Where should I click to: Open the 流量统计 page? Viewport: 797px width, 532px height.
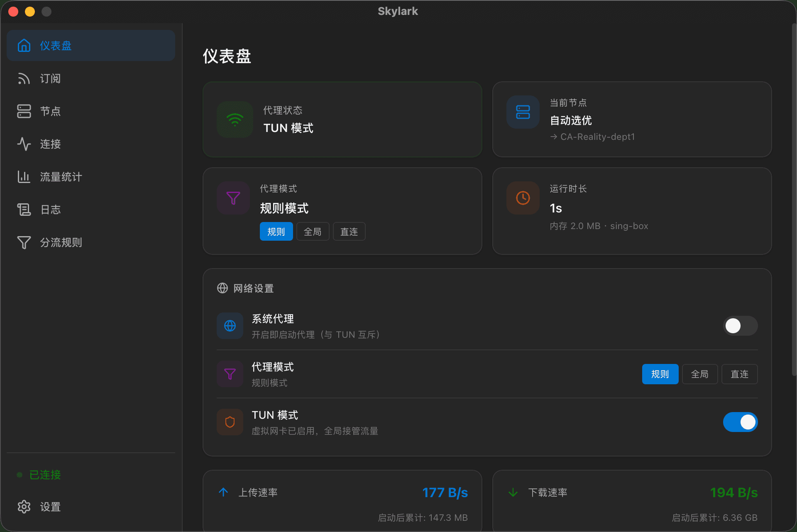[x=91, y=177]
